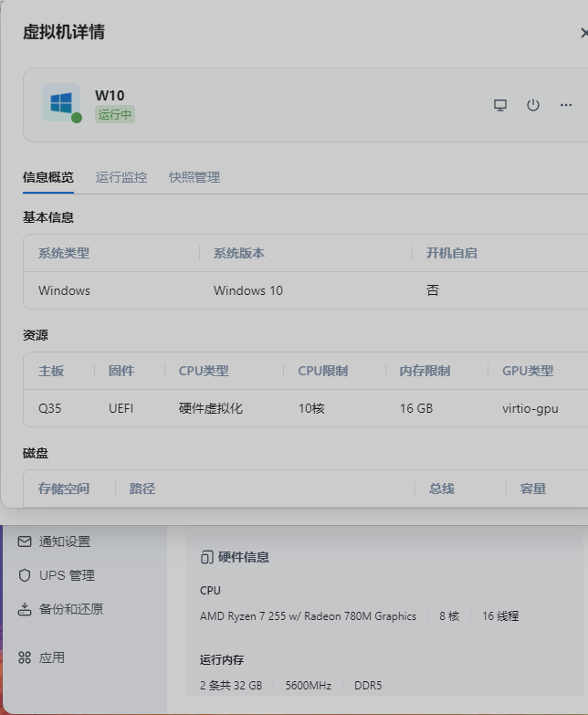Switch to the 快照管理 tab
The width and height of the screenshot is (588, 715).
[x=194, y=177]
